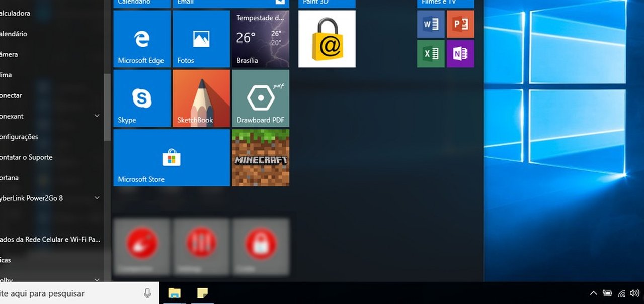The width and height of the screenshot is (644, 304).
Task: Open the Wi-Fi network icon
Action: (622, 293)
